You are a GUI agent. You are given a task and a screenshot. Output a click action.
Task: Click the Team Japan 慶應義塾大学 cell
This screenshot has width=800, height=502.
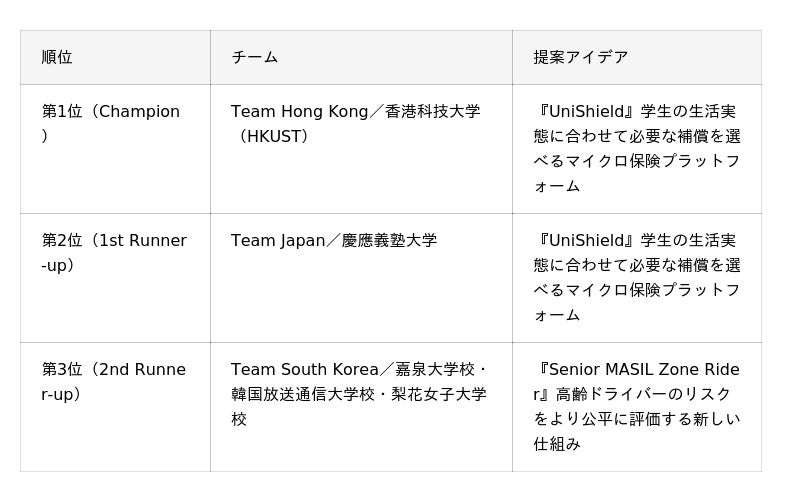click(361, 278)
